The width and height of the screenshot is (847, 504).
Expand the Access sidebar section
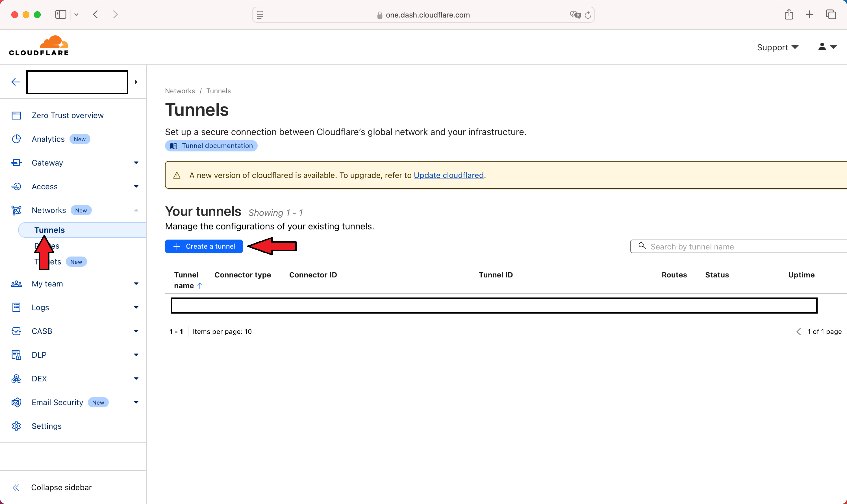coord(136,187)
